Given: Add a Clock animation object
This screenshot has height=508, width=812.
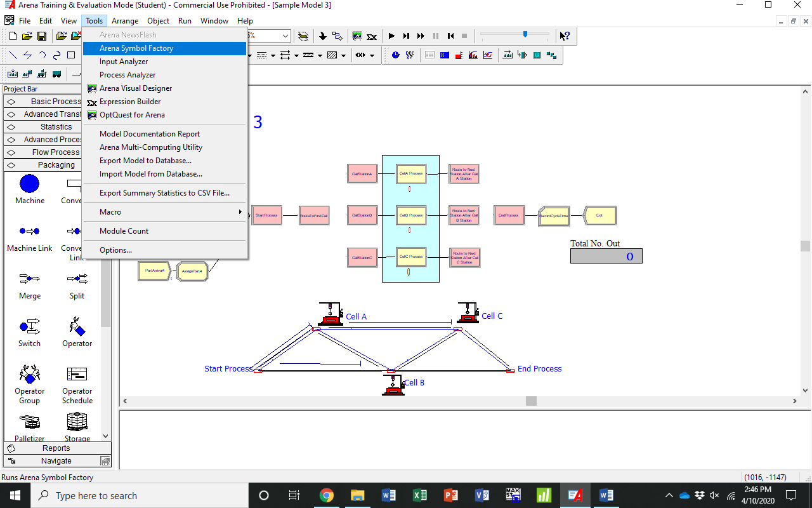Looking at the screenshot, I should 396,55.
